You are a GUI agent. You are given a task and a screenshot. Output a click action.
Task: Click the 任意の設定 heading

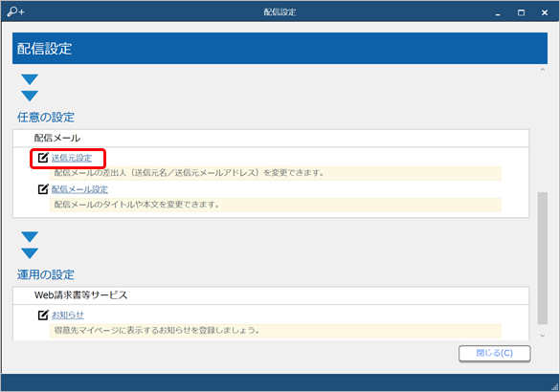point(46,117)
